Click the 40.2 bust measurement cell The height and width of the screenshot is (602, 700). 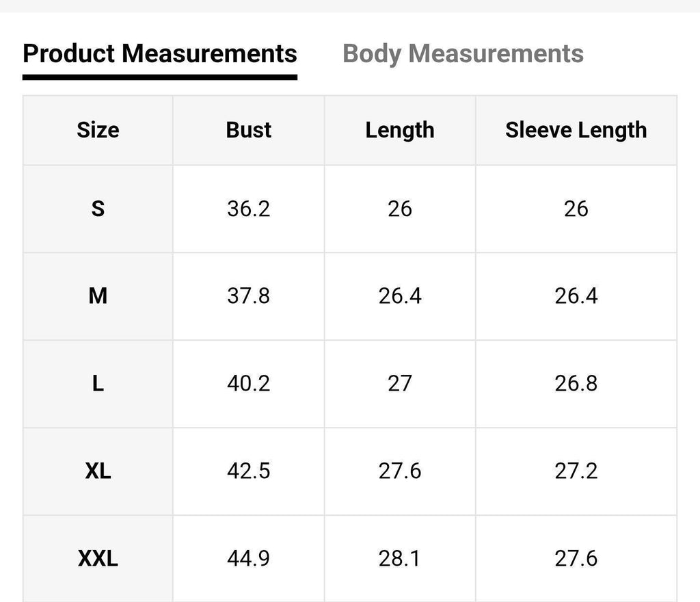pyautogui.click(x=248, y=384)
